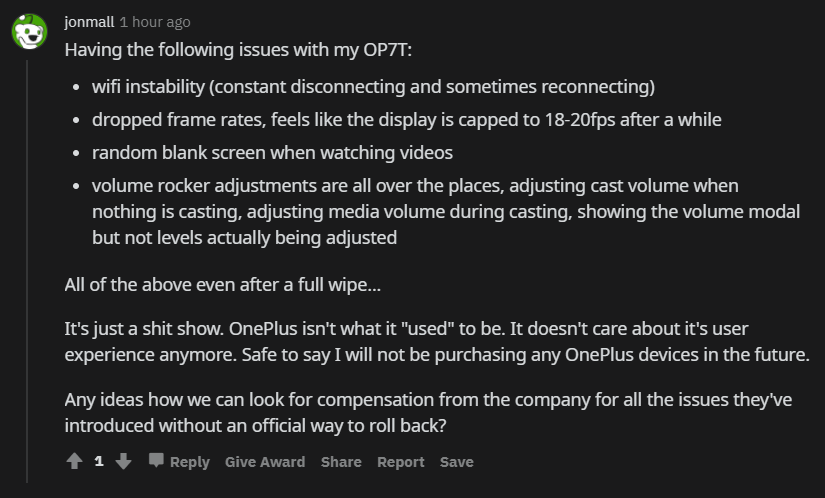825x498 pixels.
Task: Click the Reply text button
Action: pyautogui.click(x=189, y=462)
